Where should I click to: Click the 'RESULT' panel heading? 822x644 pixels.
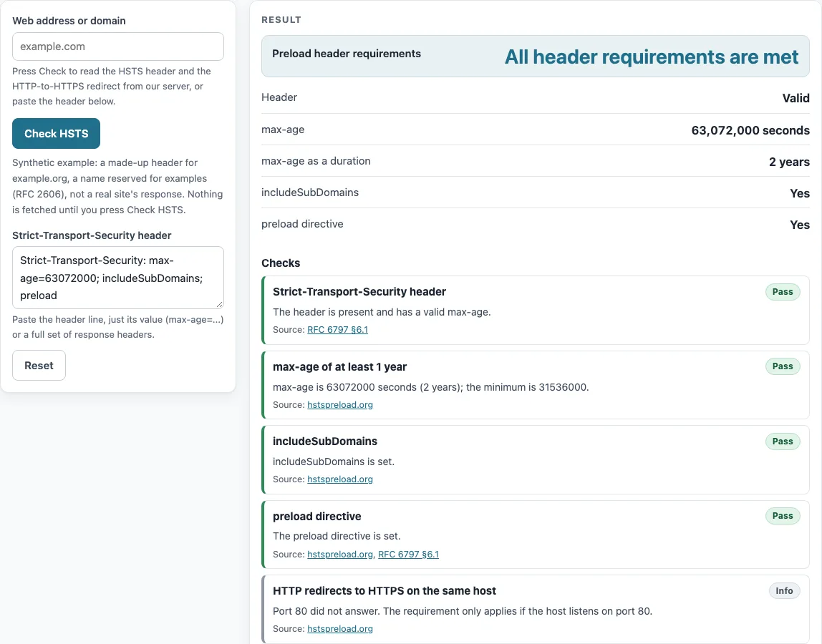(281, 20)
